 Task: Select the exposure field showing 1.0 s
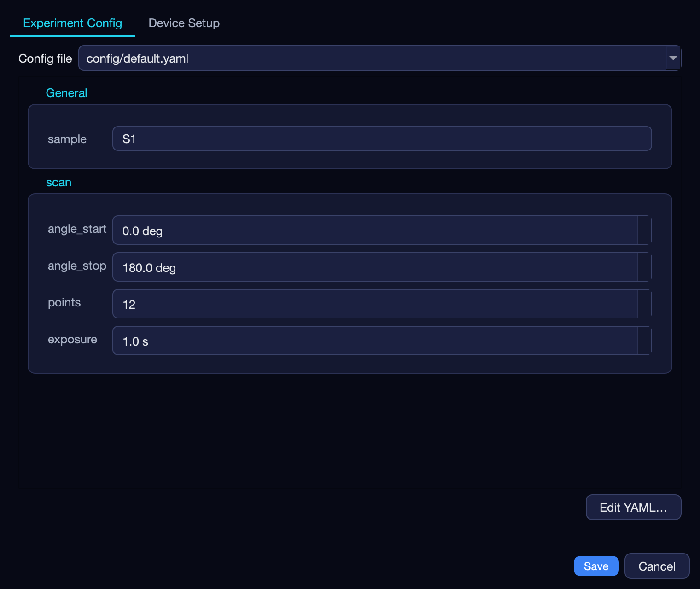click(382, 341)
